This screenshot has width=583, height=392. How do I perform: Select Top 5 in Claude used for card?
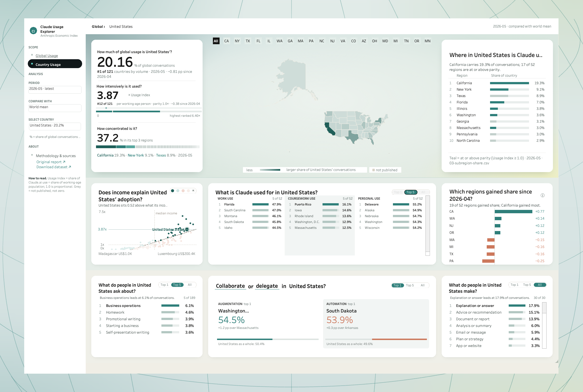pos(410,192)
